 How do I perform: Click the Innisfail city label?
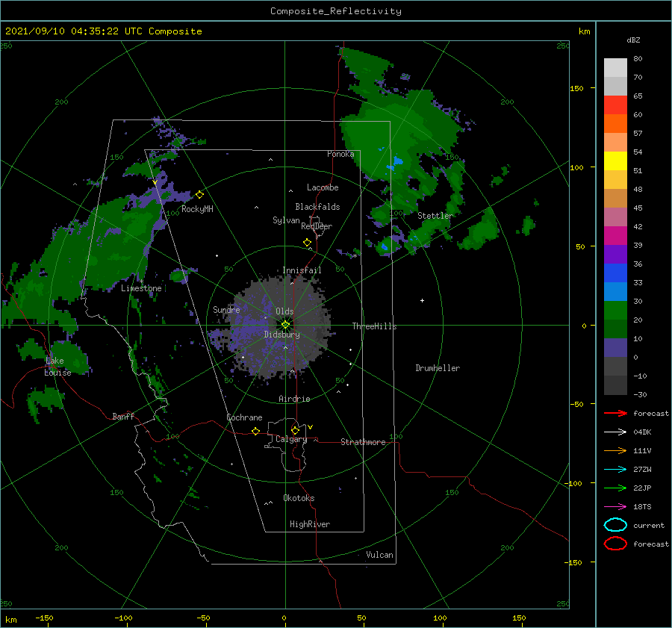[302, 270]
